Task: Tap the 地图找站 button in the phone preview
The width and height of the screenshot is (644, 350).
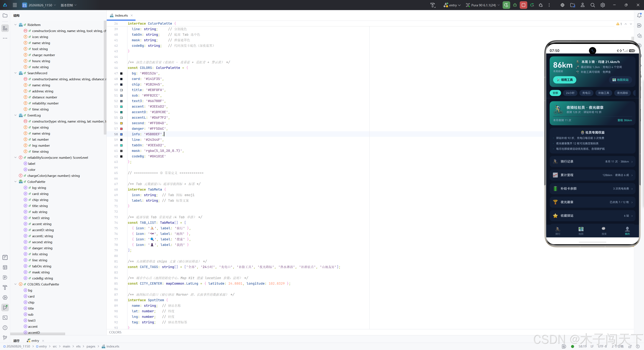Action: tap(620, 80)
